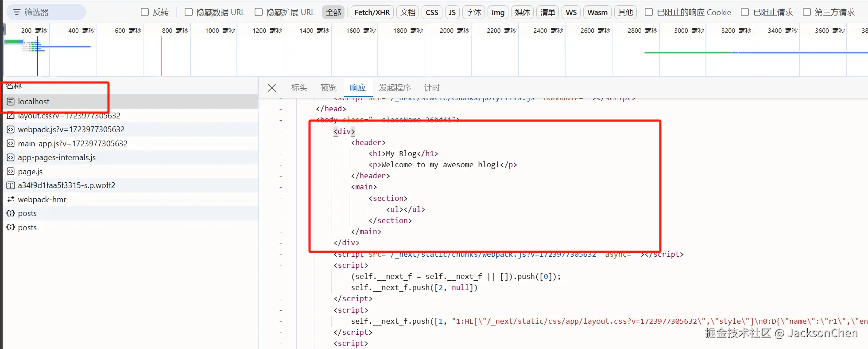The width and height of the screenshot is (868, 349).
Task: Enable the 隐藏数据 URL checkbox
Action: [189, 12]
